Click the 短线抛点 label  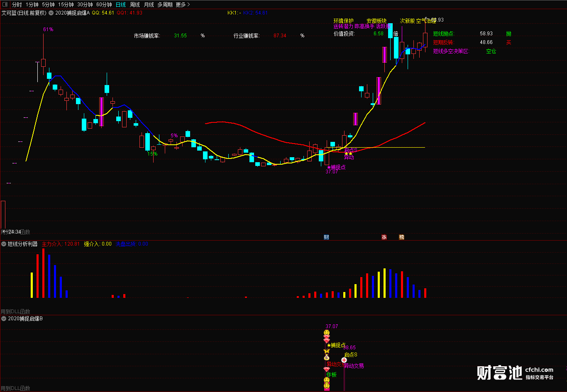coord(444,34)
